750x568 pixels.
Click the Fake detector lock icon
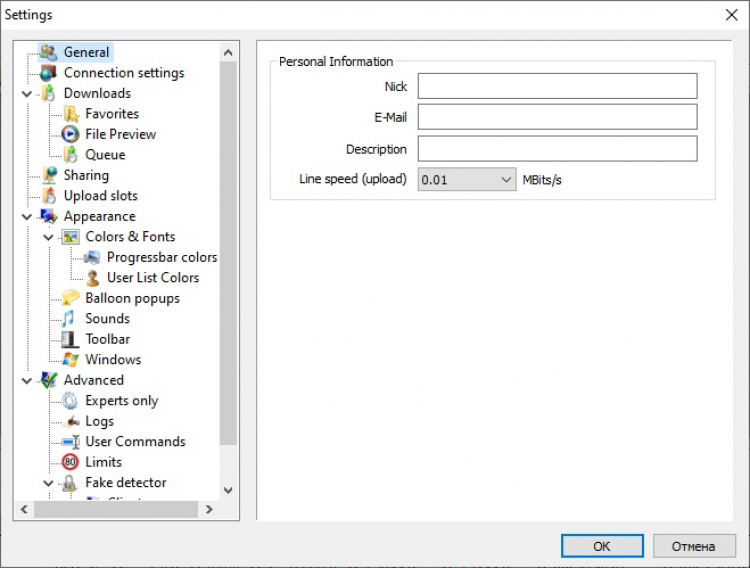click(69, 483)
